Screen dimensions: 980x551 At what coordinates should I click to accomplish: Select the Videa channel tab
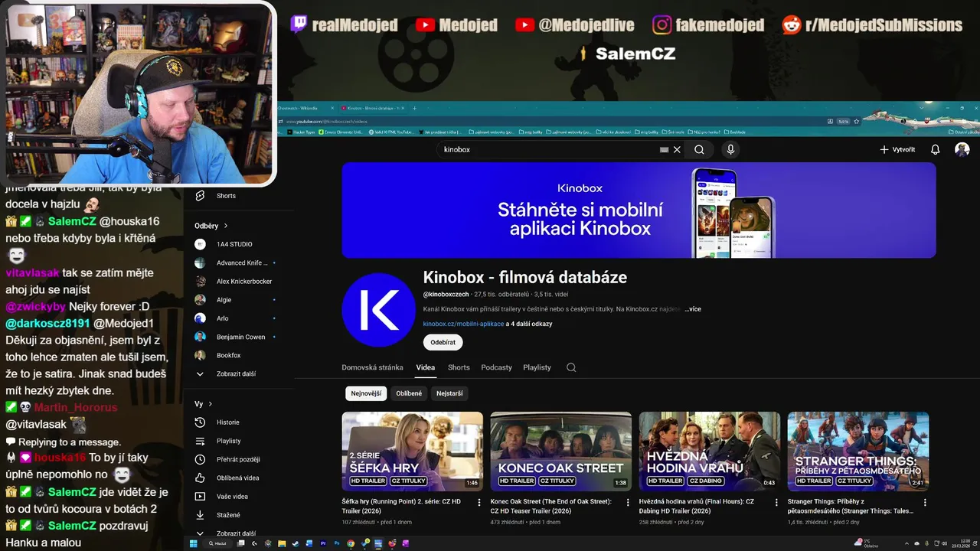(x=426, y=367)
